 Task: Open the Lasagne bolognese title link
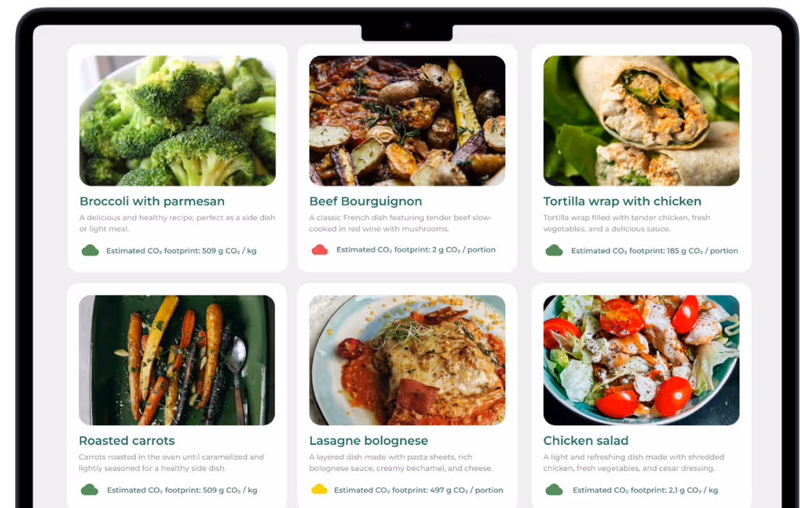[x=369, y=441]
